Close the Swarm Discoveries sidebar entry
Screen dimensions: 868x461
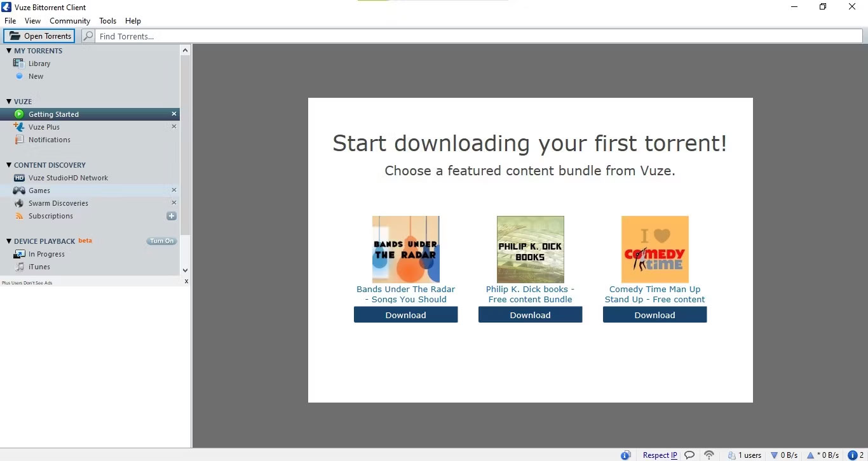pos(174,203)
